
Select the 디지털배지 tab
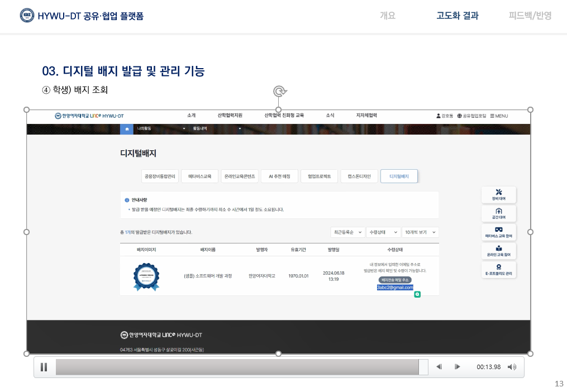coord(399,176)
